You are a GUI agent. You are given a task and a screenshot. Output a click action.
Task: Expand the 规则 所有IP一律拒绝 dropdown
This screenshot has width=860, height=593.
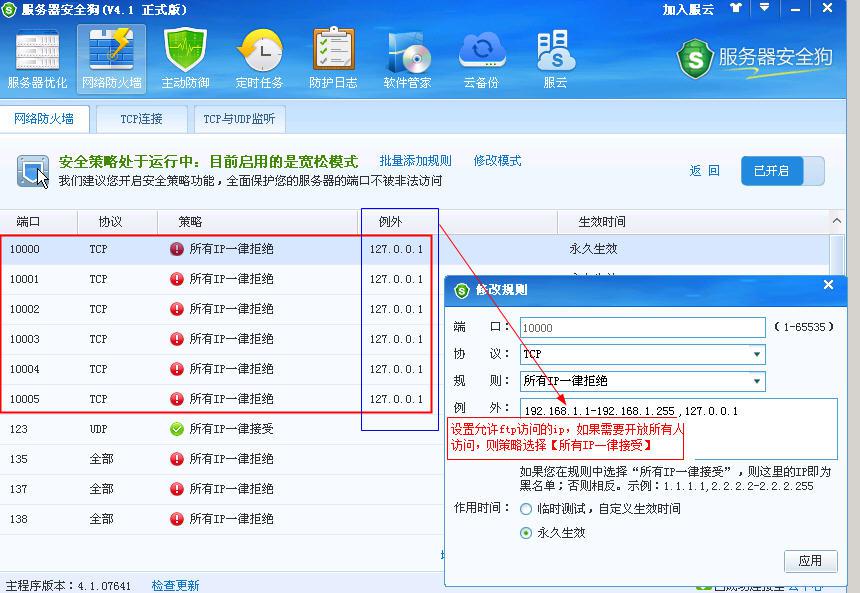tap(757, 381)
